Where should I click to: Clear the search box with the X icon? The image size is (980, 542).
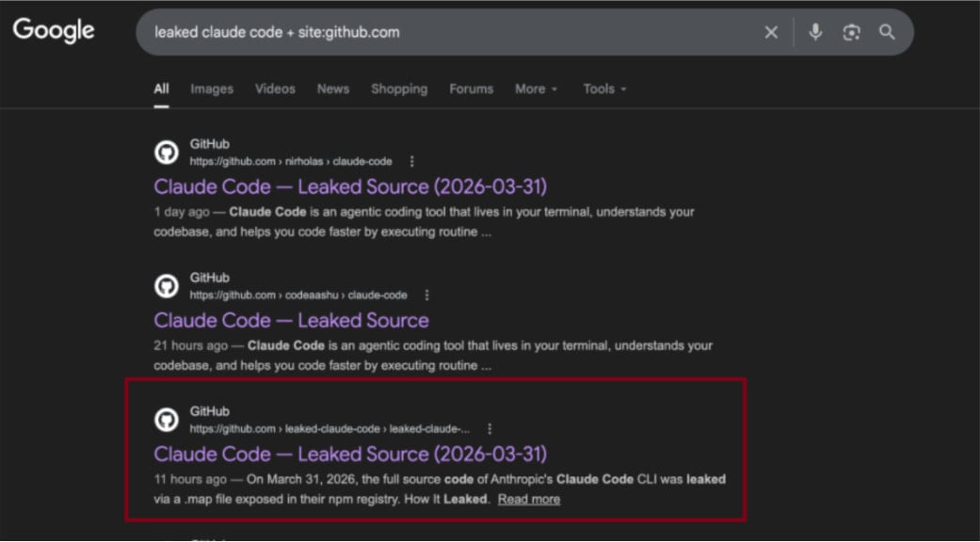click(x=771, y=31)
